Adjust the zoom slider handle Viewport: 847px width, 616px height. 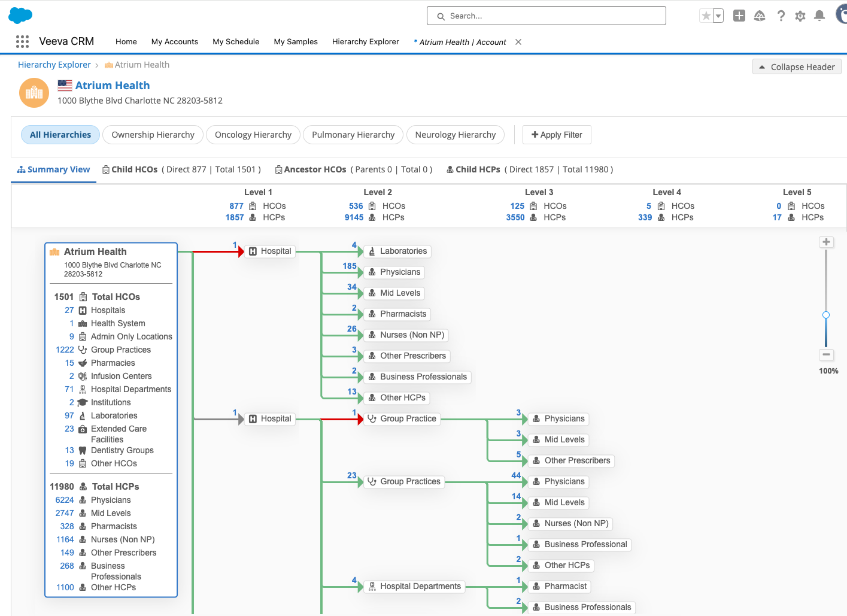(826, 315)
